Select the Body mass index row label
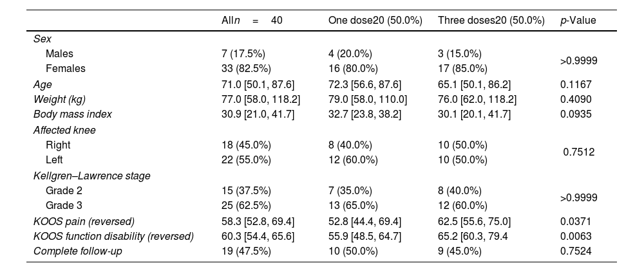 tap(73, 114)
